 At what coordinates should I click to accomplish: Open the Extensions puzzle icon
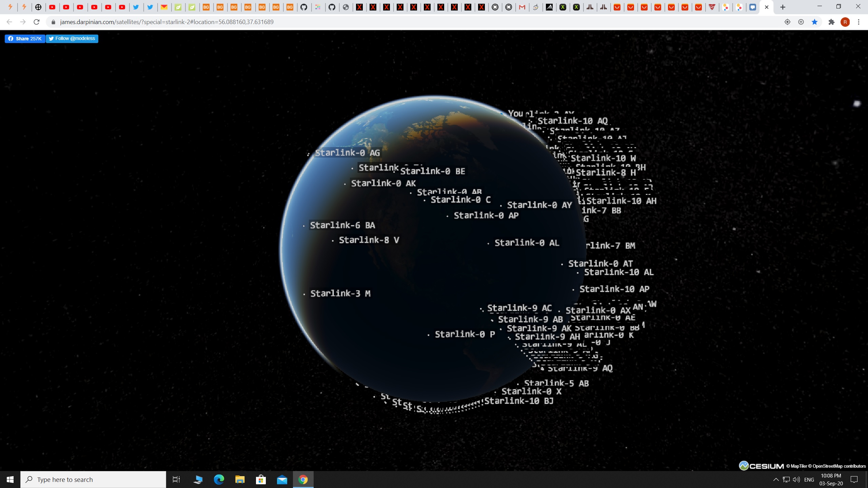(x=831, y=22)
